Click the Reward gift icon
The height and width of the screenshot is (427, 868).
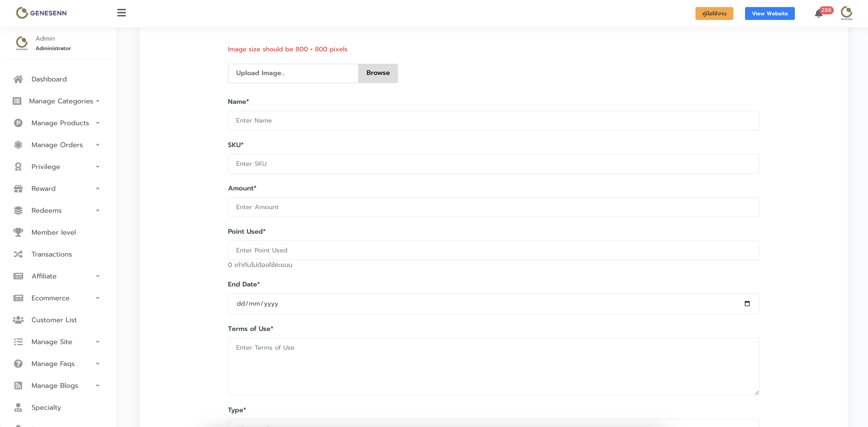pyautogui.click(x=18, y=188)
